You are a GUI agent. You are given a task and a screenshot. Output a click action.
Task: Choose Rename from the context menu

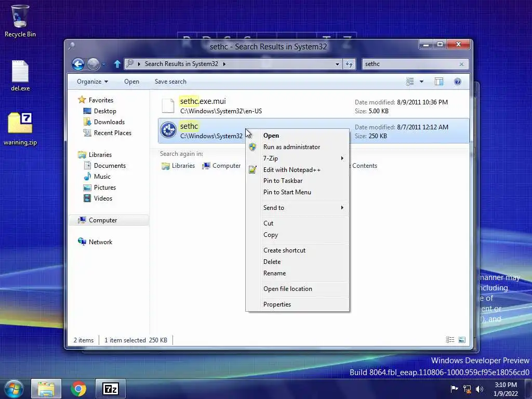click(x=298, y=273)
